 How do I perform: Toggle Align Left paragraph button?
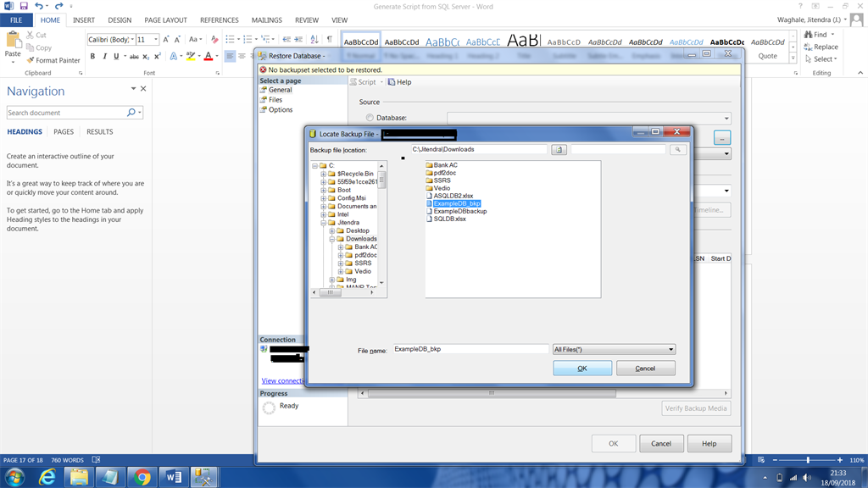point(230,56)
